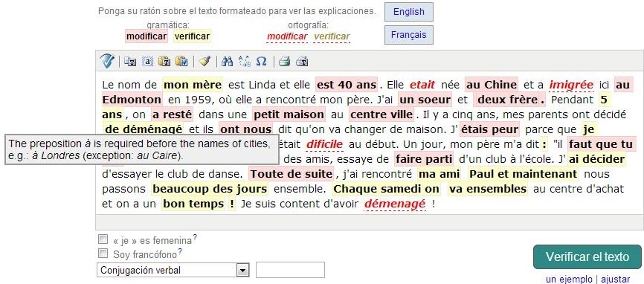Click the Verificar el texto button
This screenshot has height=284, width=644.
pos(587,257)
